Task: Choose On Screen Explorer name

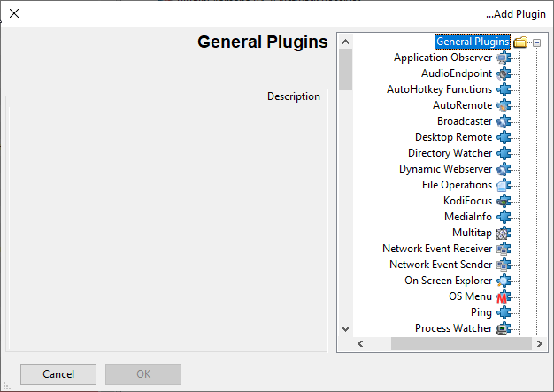Action: click(x=449, y=281)
